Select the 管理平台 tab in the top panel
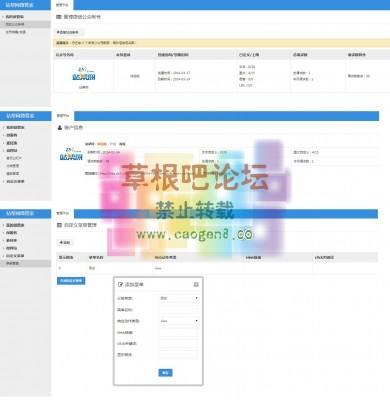 [x=62, y=5]
